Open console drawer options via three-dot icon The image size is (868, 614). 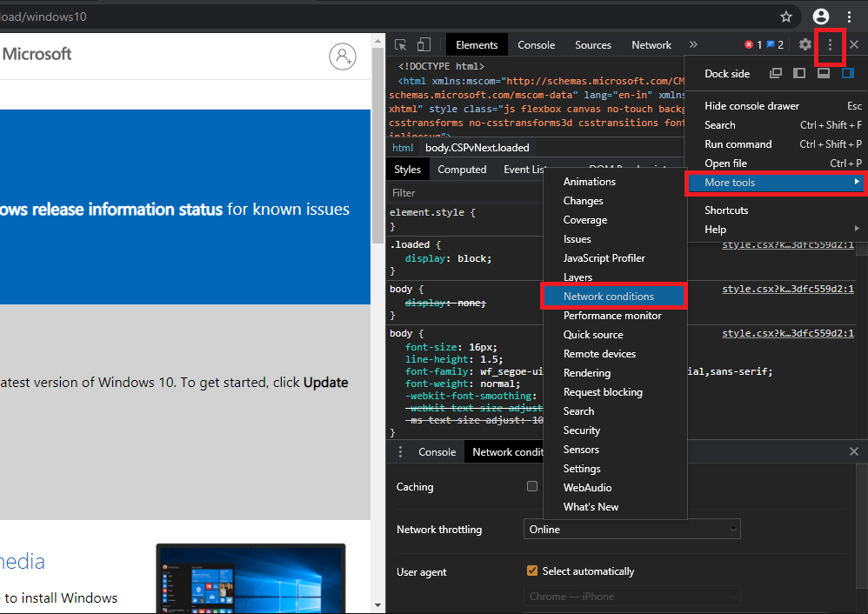400,451
